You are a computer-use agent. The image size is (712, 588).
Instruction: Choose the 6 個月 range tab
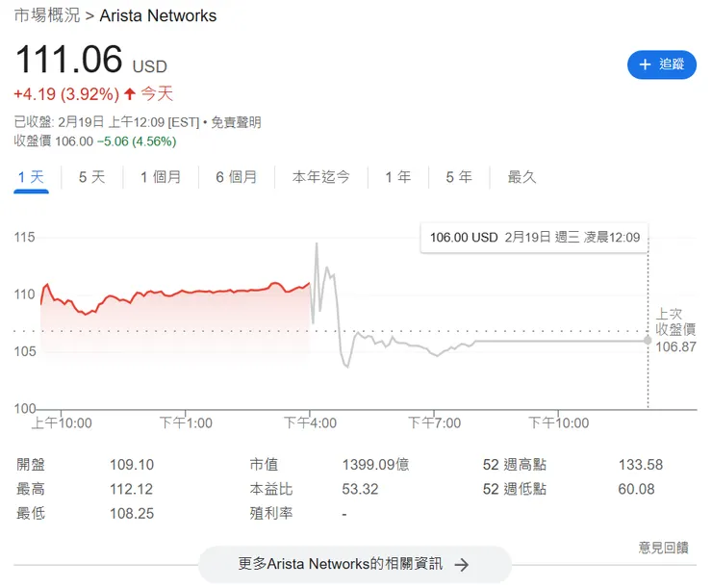(x=236, y=177)
